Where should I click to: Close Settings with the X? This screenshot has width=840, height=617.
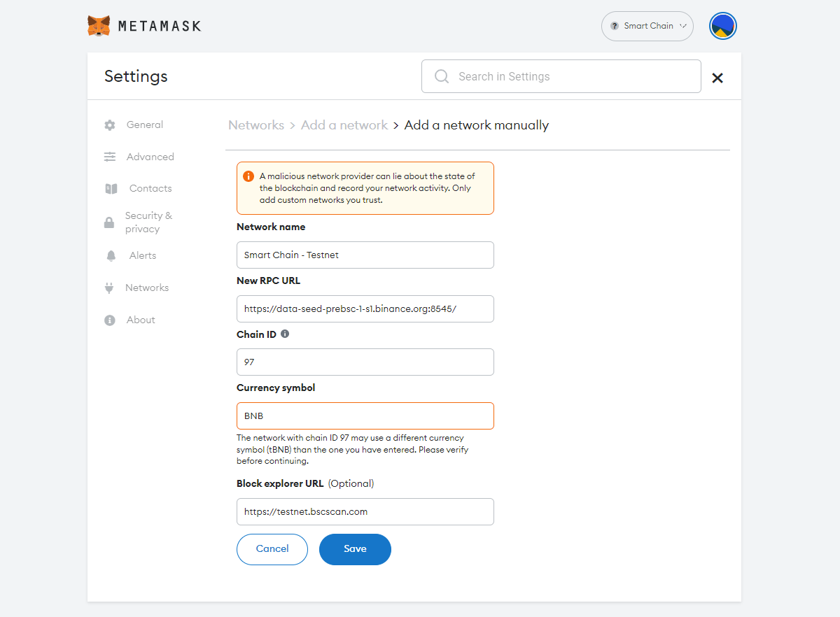717,78
